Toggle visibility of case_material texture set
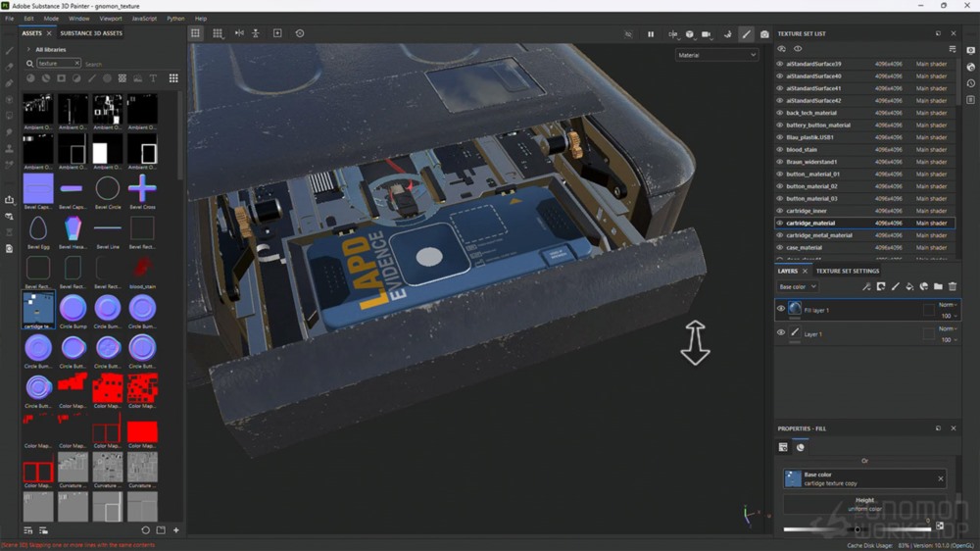 (779, 248)
